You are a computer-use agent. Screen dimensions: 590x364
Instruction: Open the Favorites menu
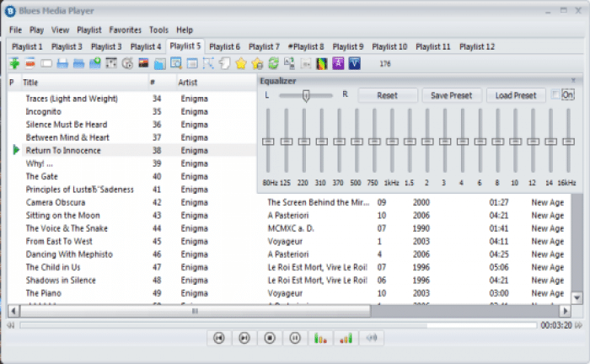[126, 30]
